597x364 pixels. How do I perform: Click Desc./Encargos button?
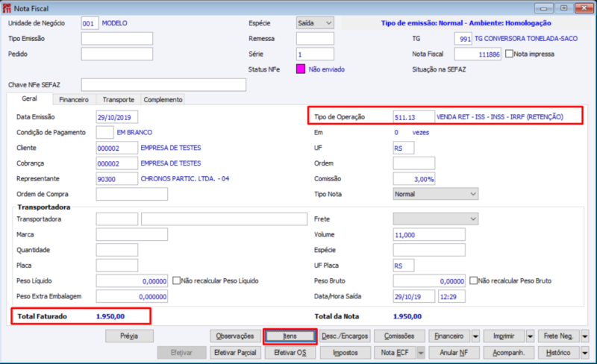click(345, 336)
